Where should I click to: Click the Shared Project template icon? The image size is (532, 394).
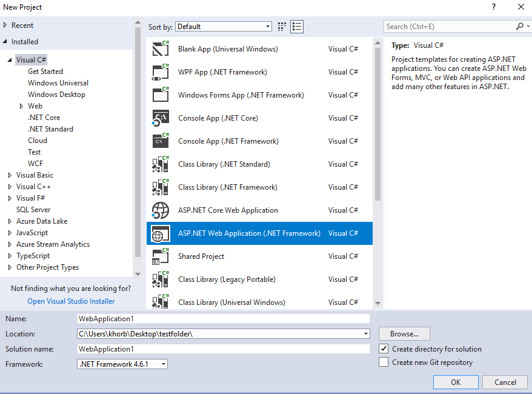coord(161,256)
